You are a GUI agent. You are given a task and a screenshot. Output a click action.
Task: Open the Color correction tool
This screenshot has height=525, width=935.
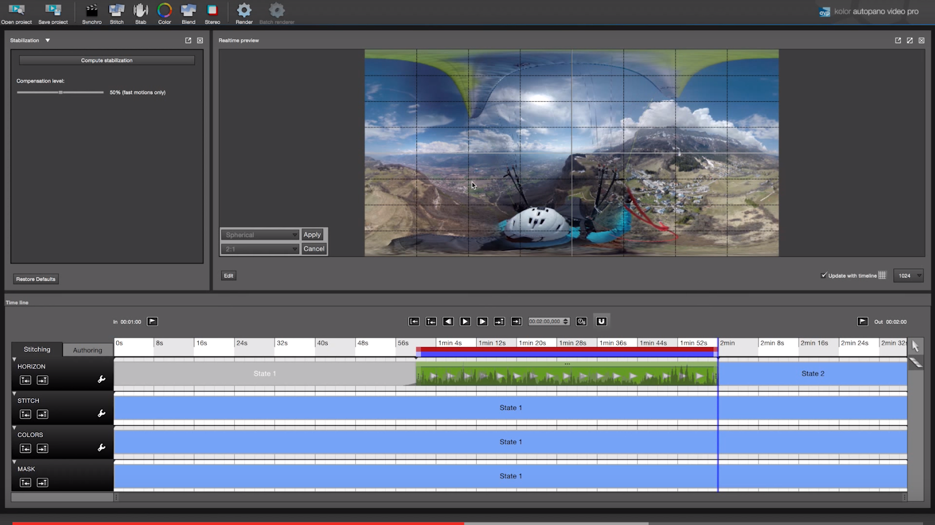(x=164, y=12)
